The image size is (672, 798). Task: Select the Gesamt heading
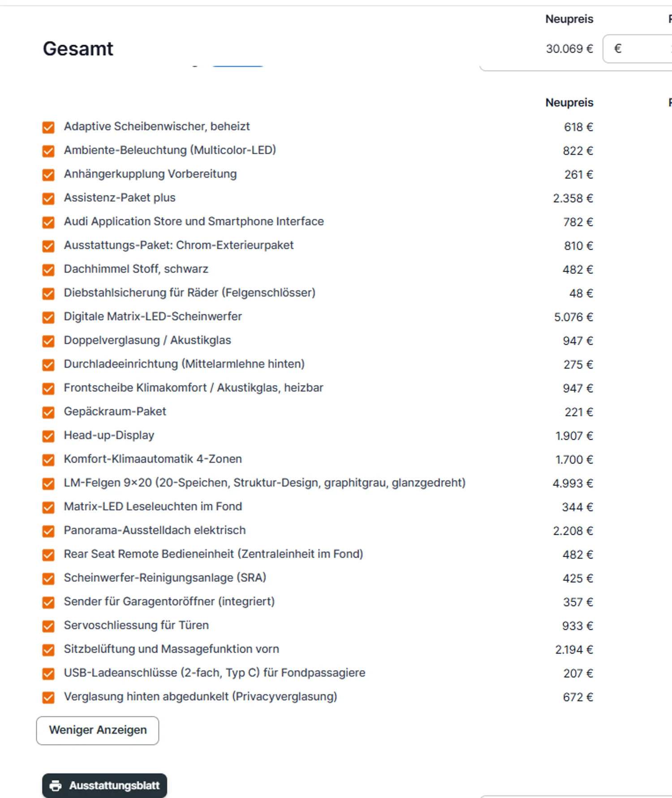coord(78,48)
